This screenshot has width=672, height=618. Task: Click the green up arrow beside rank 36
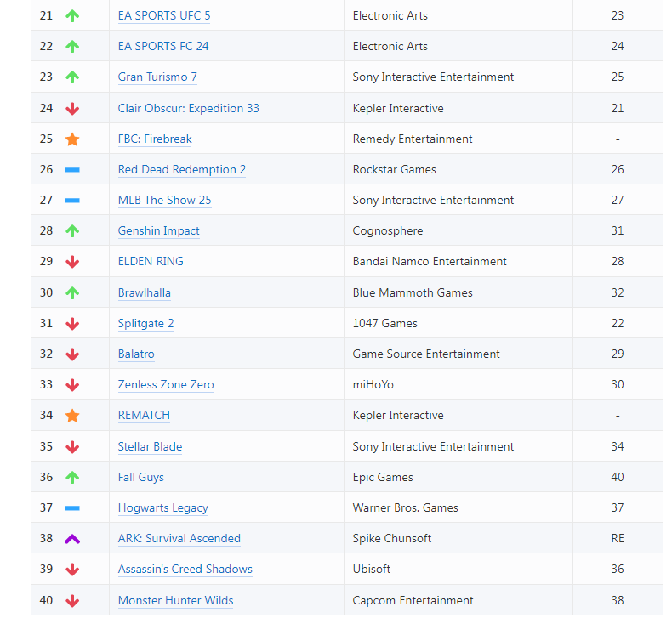72,478
